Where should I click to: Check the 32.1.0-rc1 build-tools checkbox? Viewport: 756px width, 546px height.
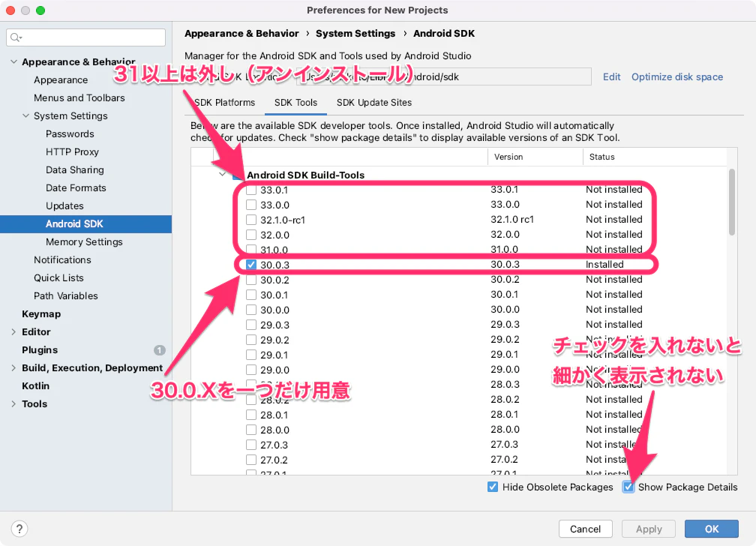pos(251,220)
